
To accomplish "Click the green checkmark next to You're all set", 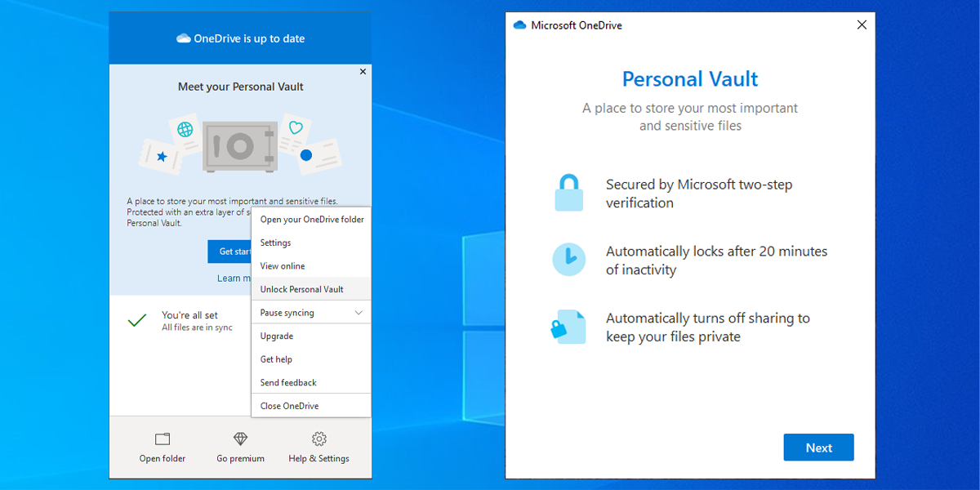I will click(x=137, y=320).
